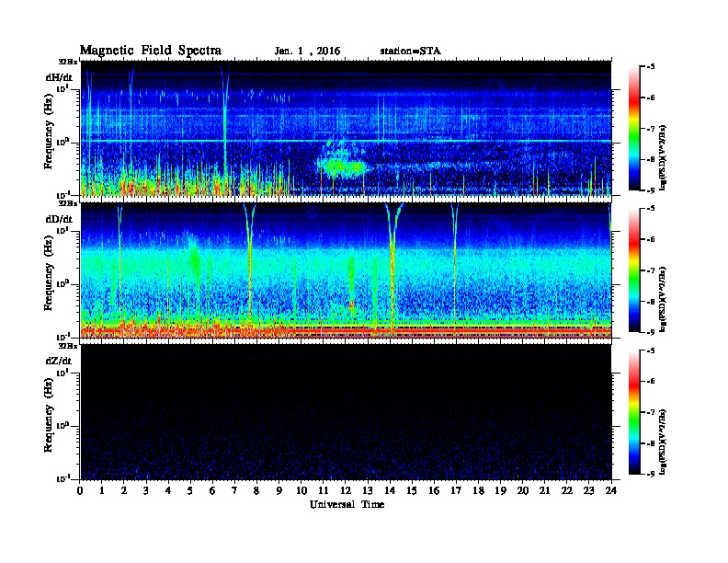Click hour tick label "20" on time axis
Image resolution: width=728 pixels, height=563 pixels.
pos(523,490)
